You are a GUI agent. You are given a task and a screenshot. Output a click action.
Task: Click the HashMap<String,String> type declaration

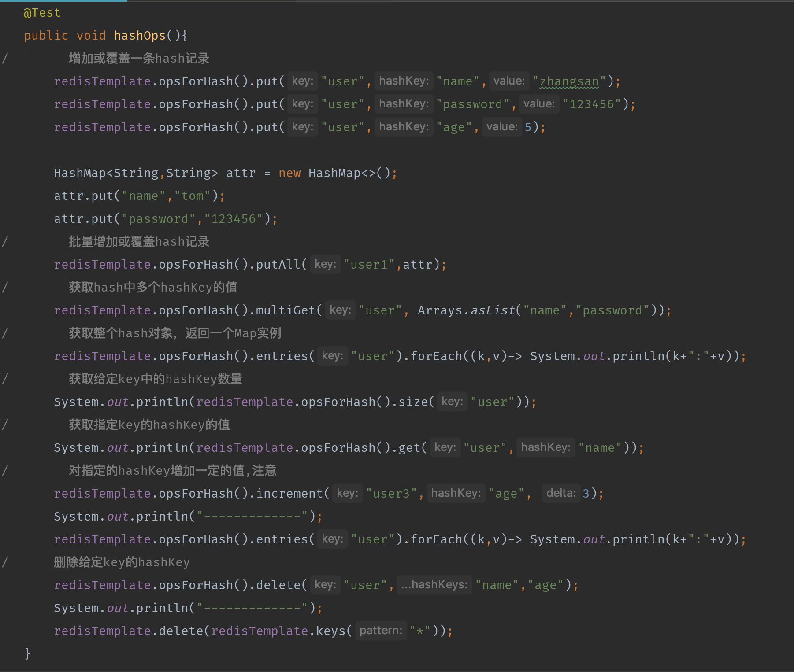136,173
